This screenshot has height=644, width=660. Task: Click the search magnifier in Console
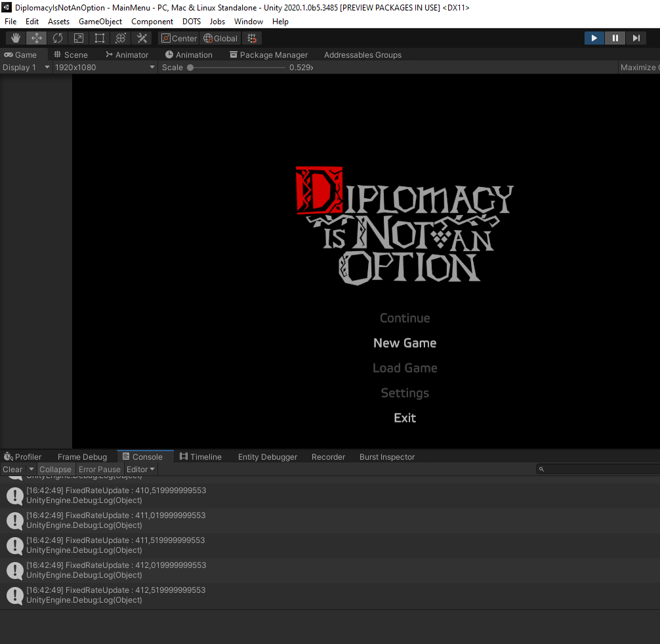tap(542, 469)
